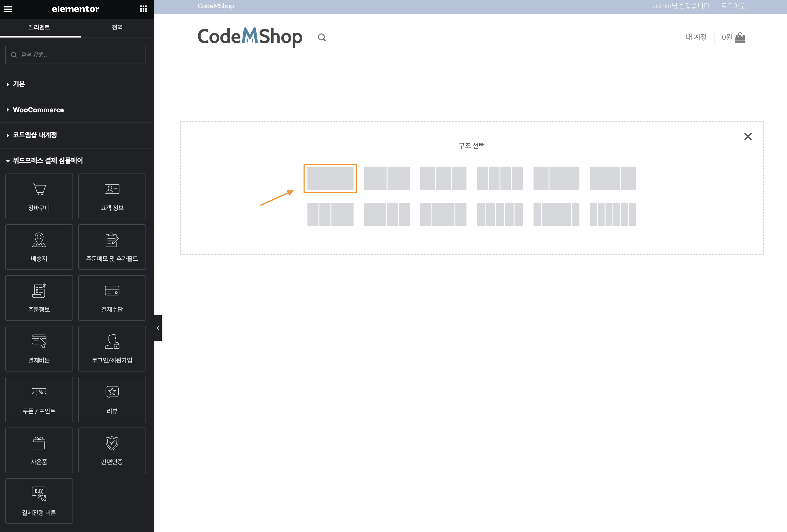Expand the 코드엠샵 내계정 category
The width and height of the screenshot is (787, 532).
[77, 135]
